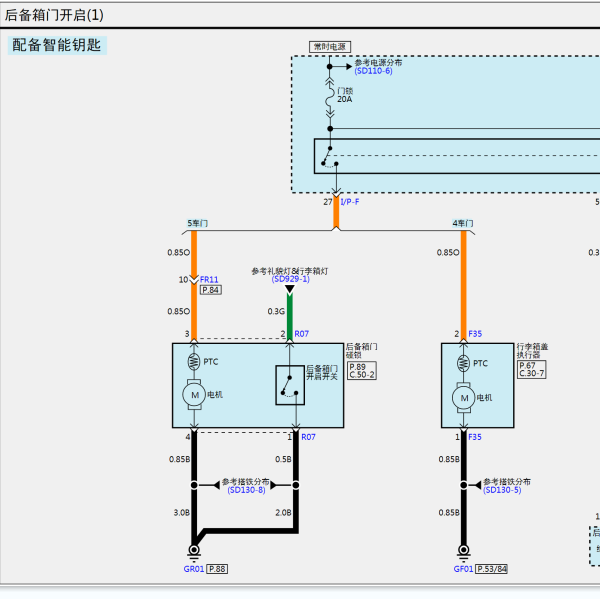Click the PTC thermistor symbol in 行李箱盖执行器
The width and height of the screenshot is (600, 599).
(463, 363)
